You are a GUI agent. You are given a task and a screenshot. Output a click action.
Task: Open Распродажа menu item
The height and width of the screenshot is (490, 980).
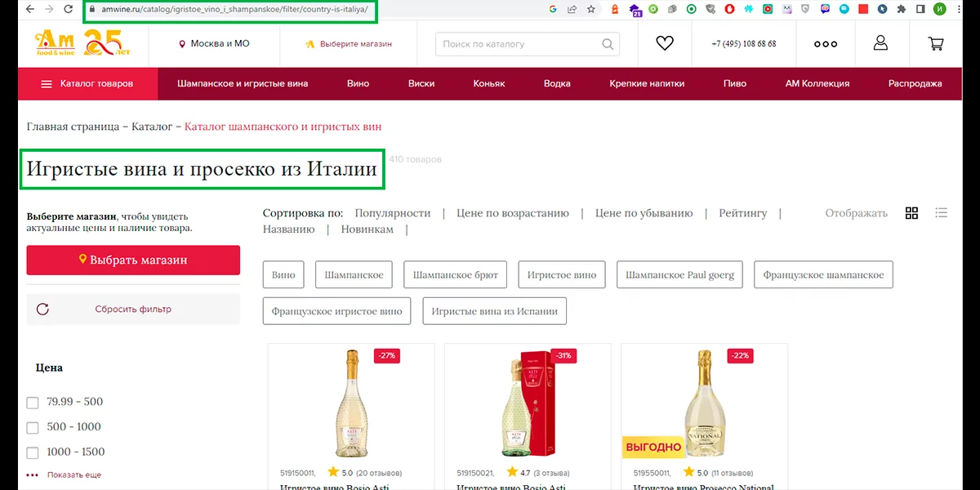coord(915,83)
